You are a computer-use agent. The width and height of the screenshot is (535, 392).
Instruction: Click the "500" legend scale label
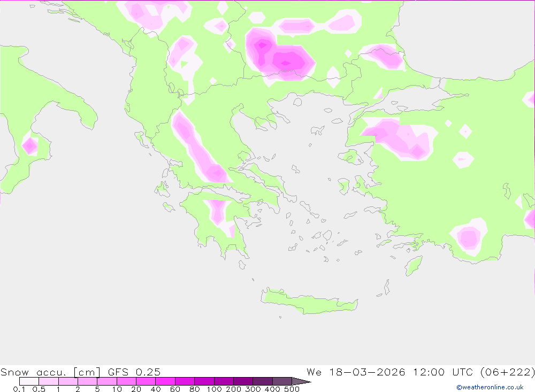tap(292, 389)
